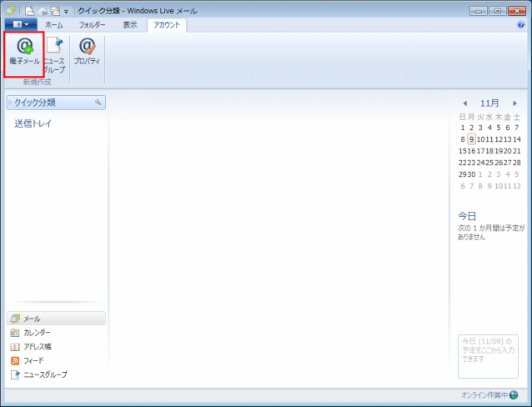The image size is (532, 407).
Task: Select November 14 in calendar
Action: point(517,139)
